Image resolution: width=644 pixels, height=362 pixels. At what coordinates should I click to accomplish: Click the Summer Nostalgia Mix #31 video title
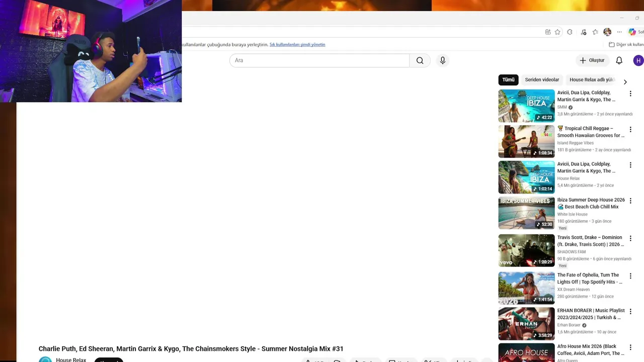191,349
